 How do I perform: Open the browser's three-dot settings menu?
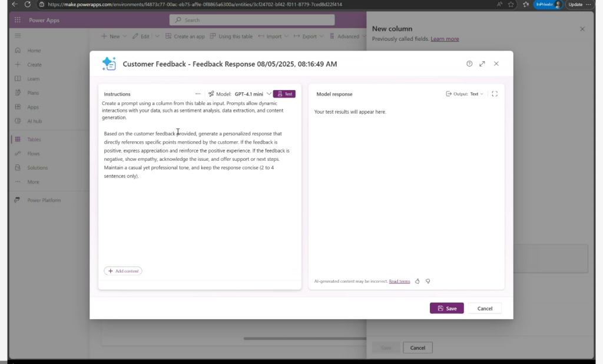tap(588, 4)
